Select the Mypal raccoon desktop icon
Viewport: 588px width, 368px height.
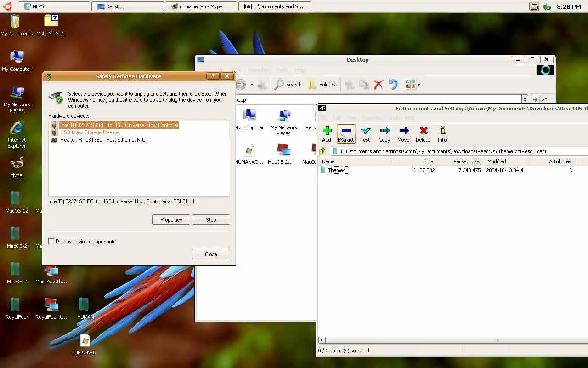17,167
